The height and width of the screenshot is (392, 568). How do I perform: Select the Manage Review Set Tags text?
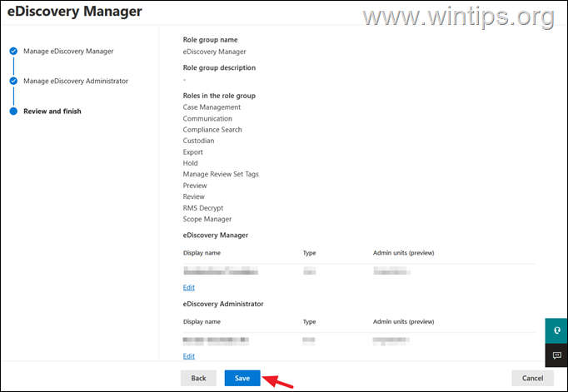pos(221,174)
